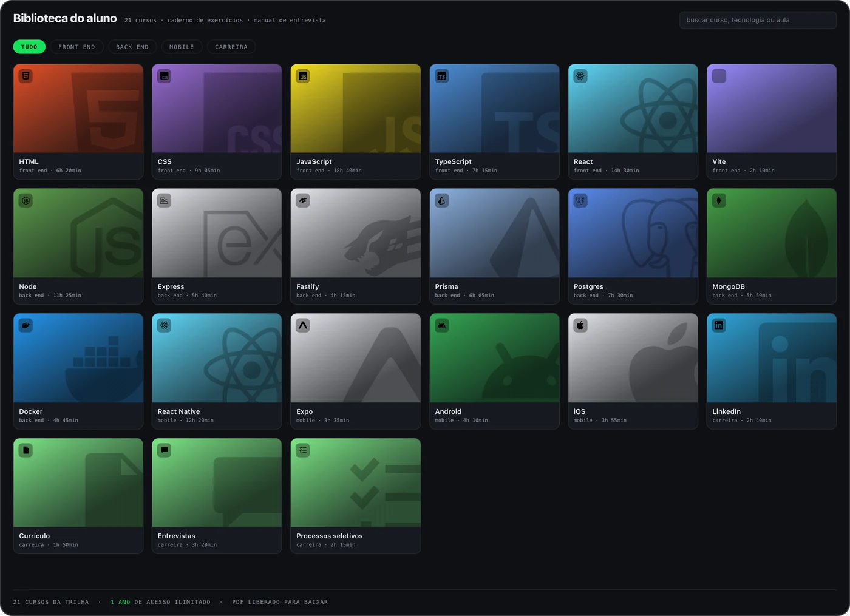Click the "back end · 4h 45min" duration text
This screenshot has height=616, width=850.
[48, 421]
